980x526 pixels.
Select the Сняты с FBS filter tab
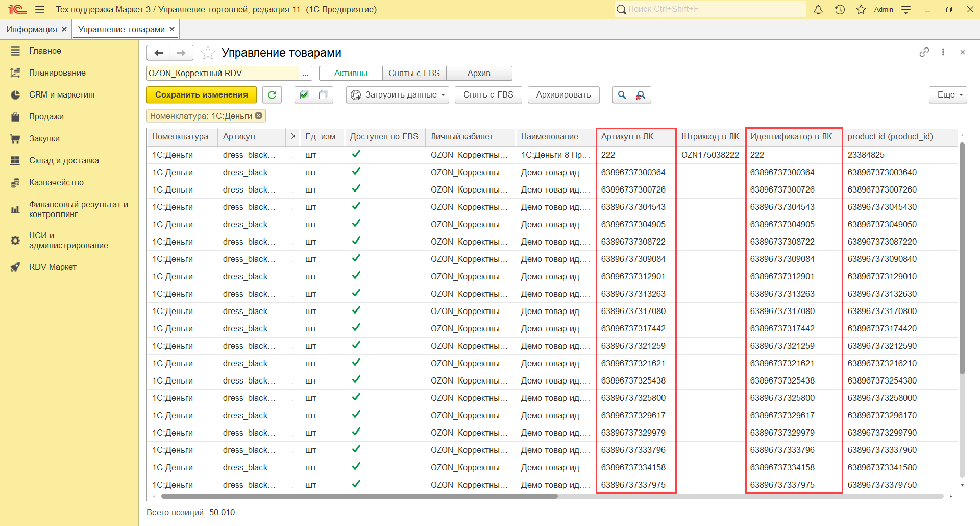click(x=414, y=74)
